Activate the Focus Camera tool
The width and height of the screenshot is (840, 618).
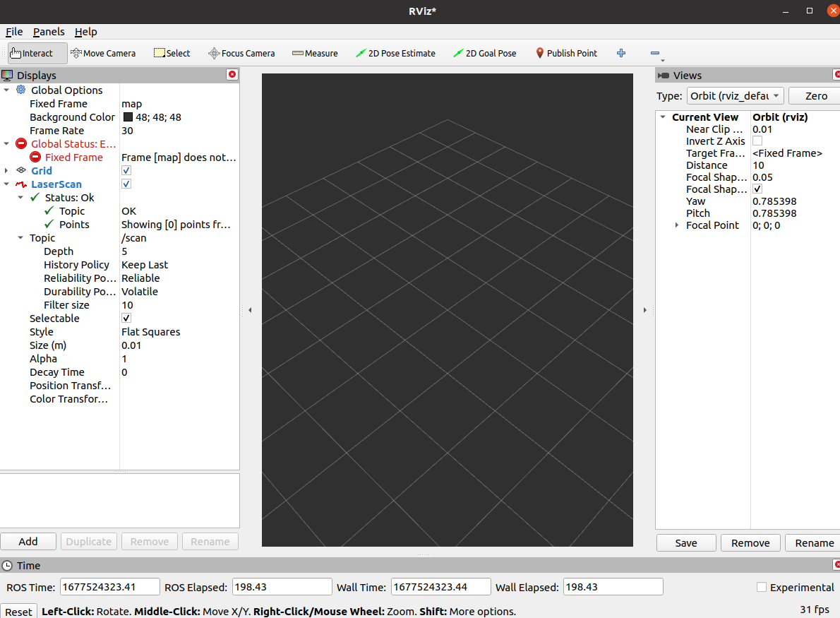pos(241,53)
